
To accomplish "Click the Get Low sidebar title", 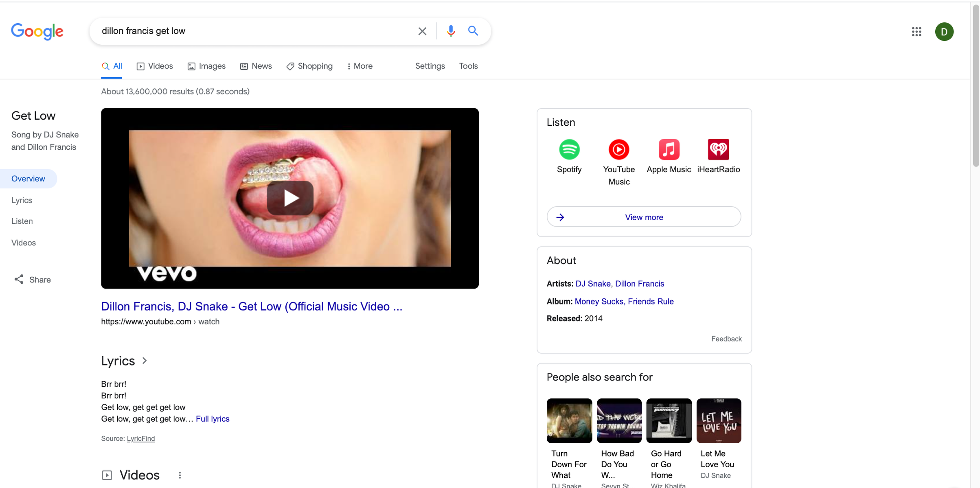I will 33,116.
